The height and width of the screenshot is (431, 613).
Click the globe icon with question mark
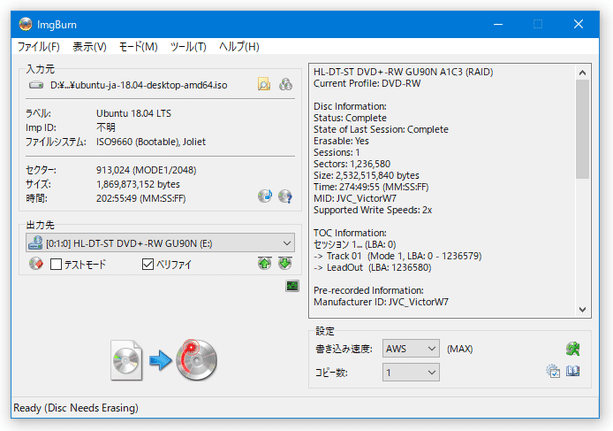point(285,196)
